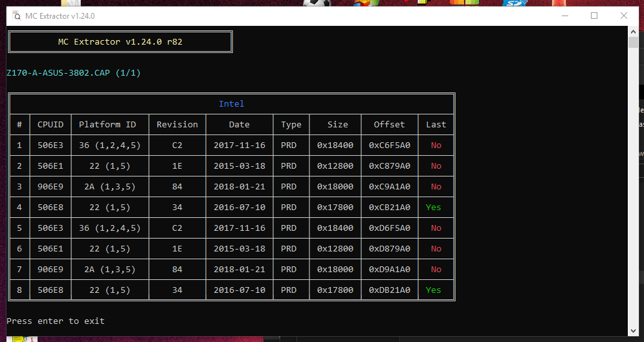Click the console scrollbar up arrow
The width and height of the screenshot is (644, 342).
(633, 31)
